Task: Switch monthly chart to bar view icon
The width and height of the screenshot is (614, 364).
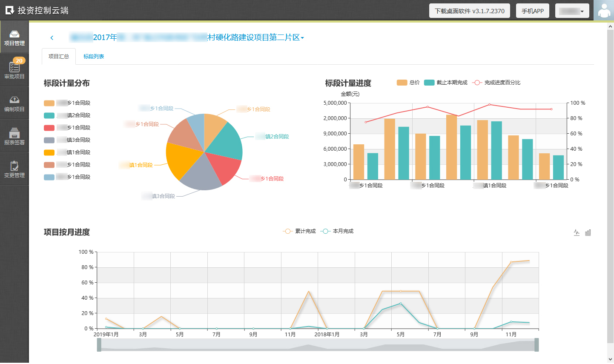Action: pos(588,232)
